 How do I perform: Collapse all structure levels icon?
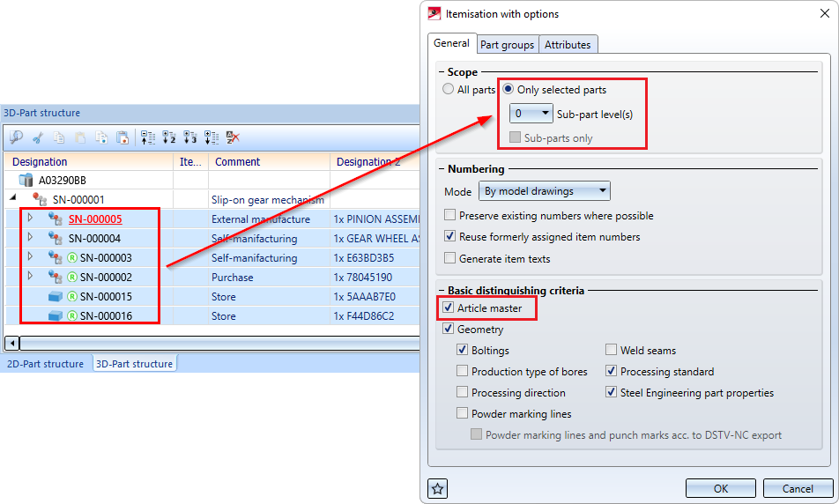(x=148, y=138)
